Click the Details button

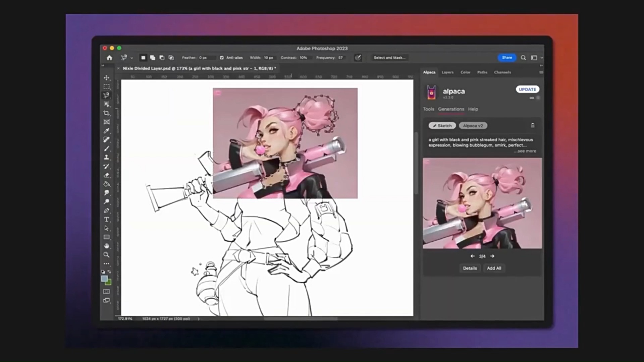(x=470, y=268)
